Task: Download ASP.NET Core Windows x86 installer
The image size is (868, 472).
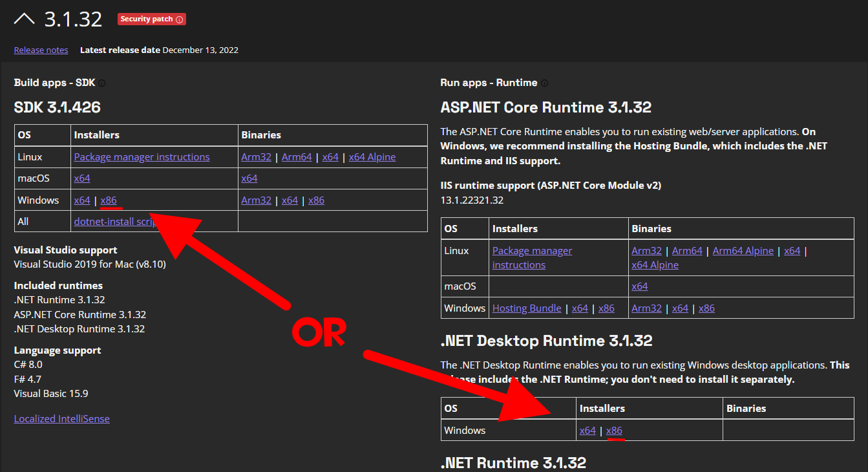Action: coord(606,308)
